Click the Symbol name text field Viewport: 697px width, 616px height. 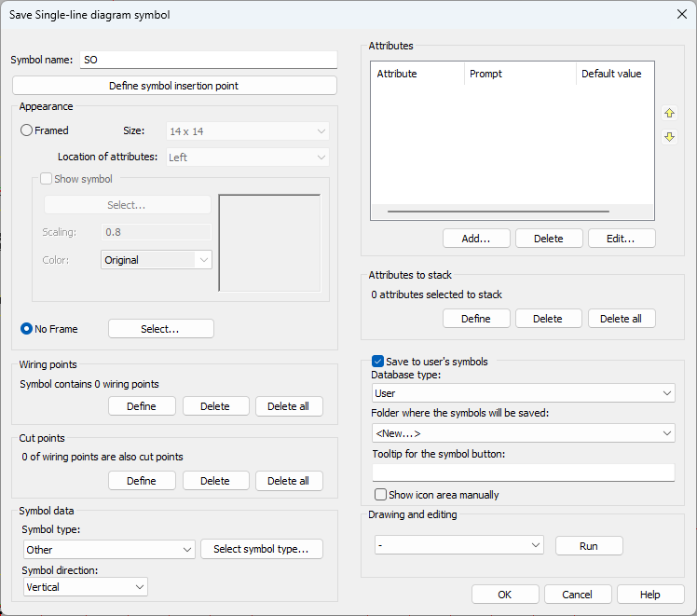tap(208, 60)
